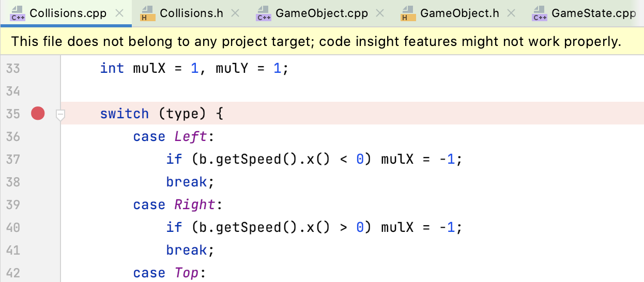Click the C++ icon on GameState.cpp tab
The image size is (644, 282).
click(540, 14)
